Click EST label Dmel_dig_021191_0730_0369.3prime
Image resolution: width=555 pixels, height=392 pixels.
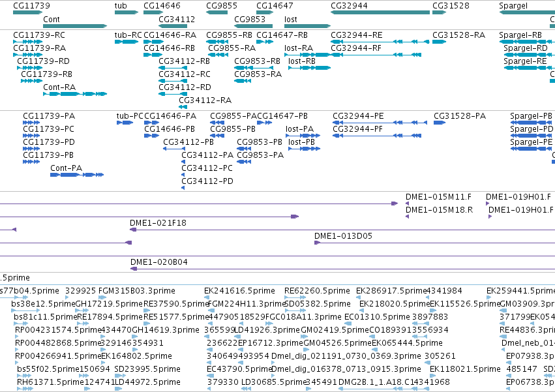(346, 356)
